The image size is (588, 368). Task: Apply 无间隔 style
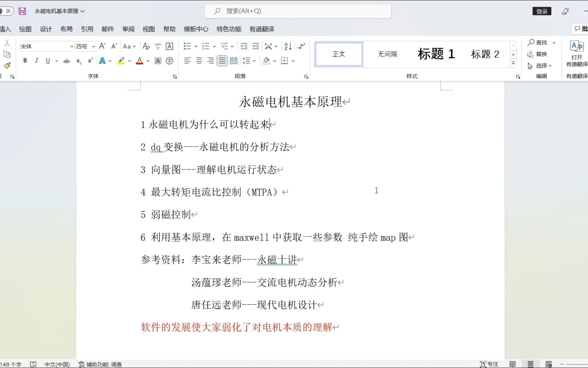(387, 54)
